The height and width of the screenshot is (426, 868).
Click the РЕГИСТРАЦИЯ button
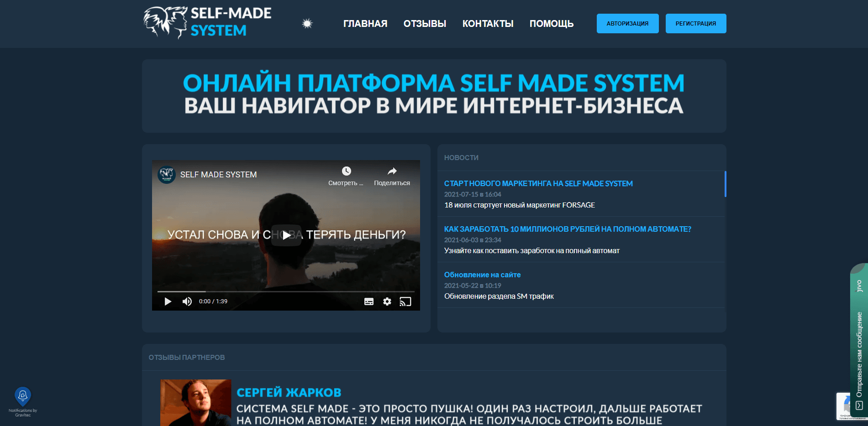pyautogui.click(x=695, y=23)
